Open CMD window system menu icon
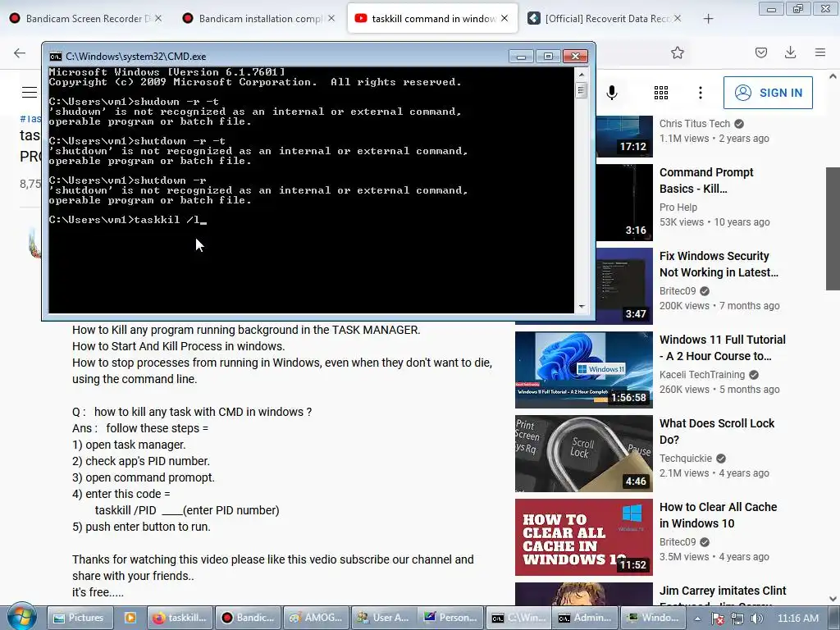Screen dimensions: 840x630 point(55,57)
